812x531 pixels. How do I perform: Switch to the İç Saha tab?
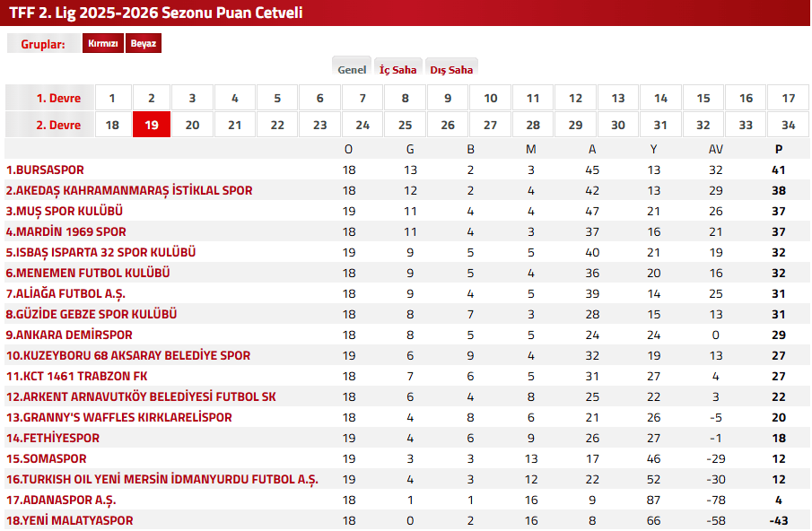[397, 68]
